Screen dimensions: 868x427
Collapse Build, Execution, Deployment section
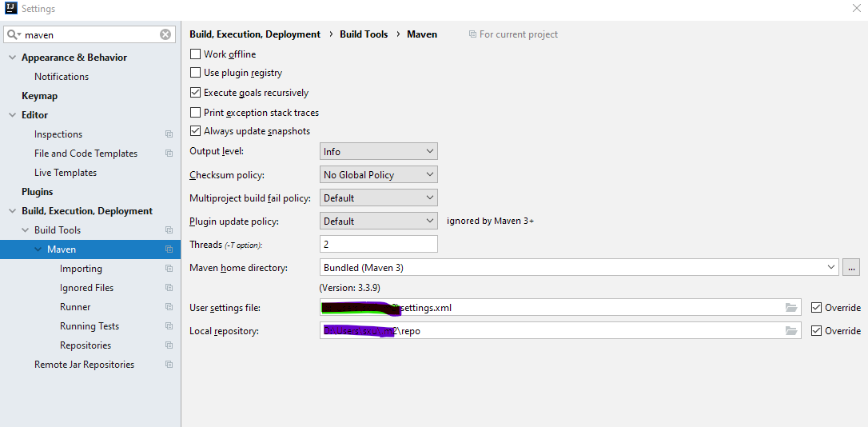12,211
